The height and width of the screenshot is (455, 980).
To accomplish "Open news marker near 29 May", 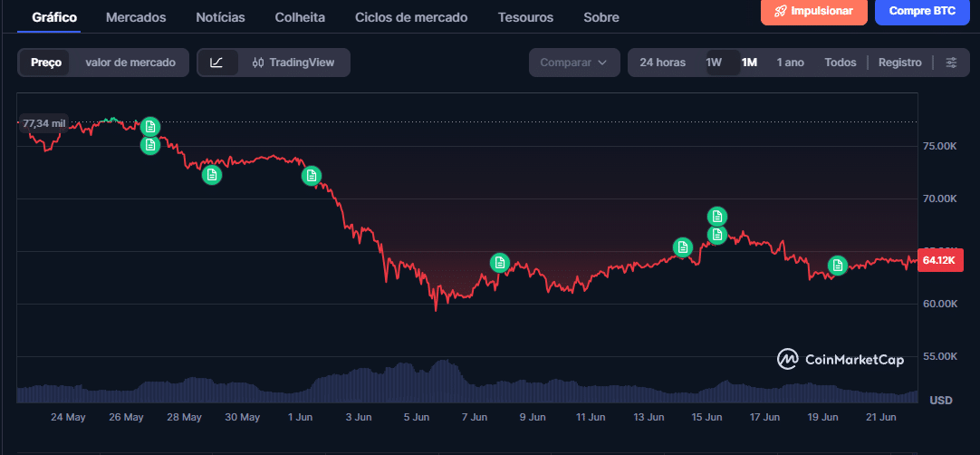I will pos(212,175).
